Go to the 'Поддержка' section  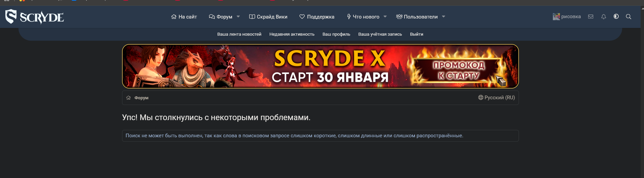click(317, 16)
